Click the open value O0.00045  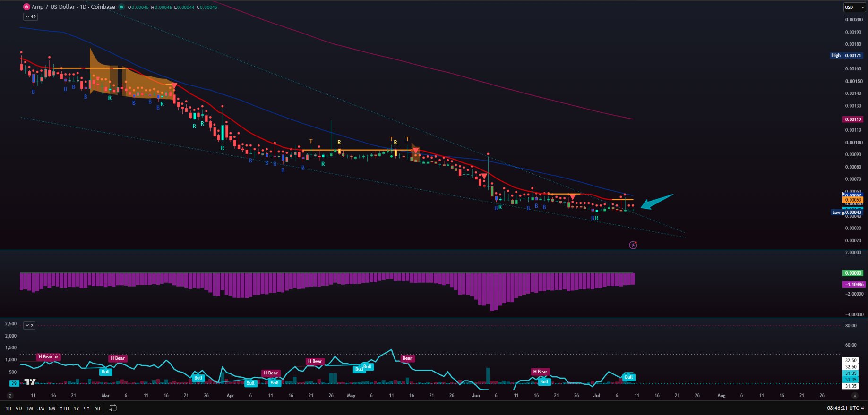138,8
